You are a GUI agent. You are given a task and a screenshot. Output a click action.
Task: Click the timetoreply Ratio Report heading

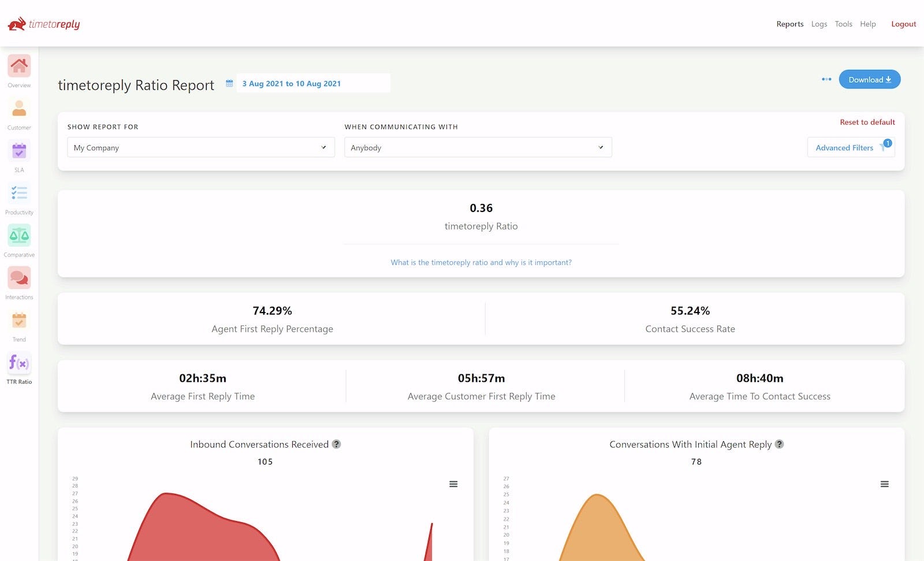[136, 85]
